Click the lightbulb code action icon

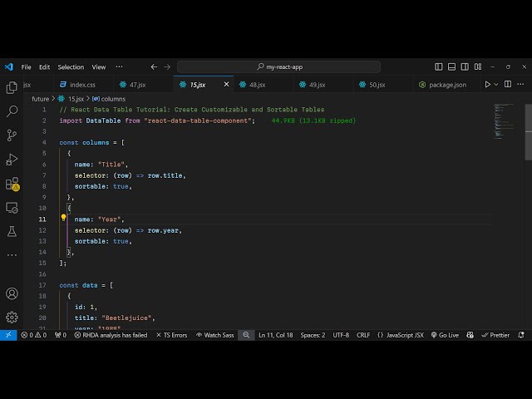click(x=63, y=219)
